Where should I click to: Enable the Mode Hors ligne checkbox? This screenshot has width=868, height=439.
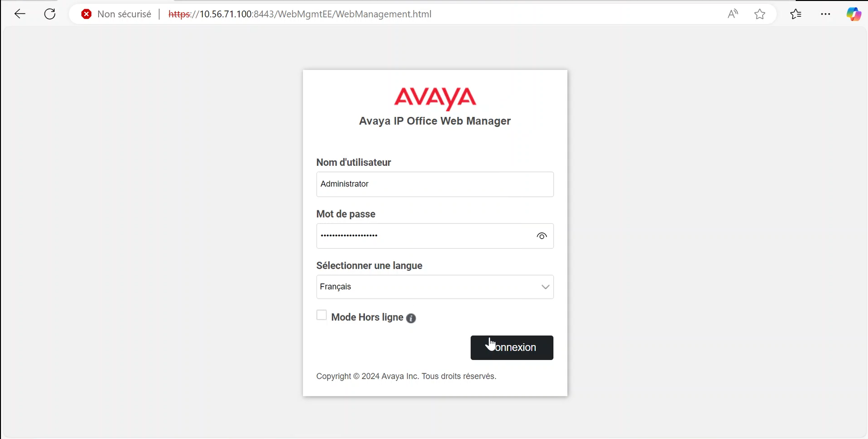pyautogui.click(x=322, y=315)
